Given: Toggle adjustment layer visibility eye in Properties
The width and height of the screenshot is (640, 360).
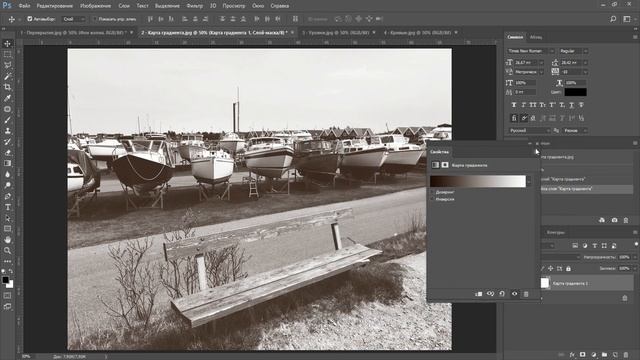Looking at the screenshot, I should 514,294.
